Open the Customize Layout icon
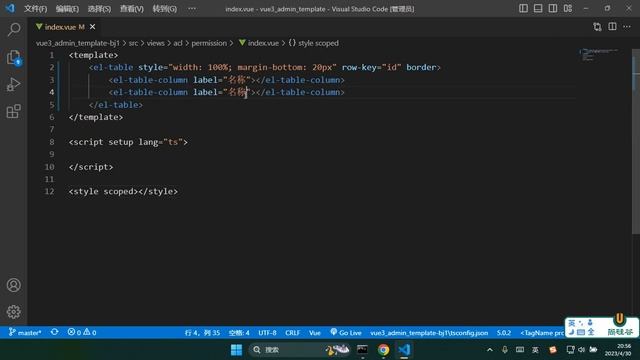The height and width of the screenshot is (360, 640). pyautogui.click(x=568, y=8)
